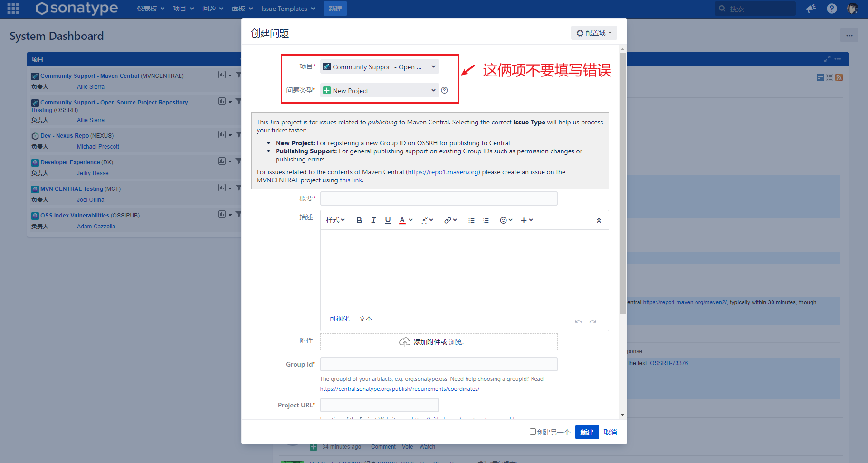The height and width of the screenshot is (463, 868).
Task: Open the user profile avatar
Action: pos(852,9)
